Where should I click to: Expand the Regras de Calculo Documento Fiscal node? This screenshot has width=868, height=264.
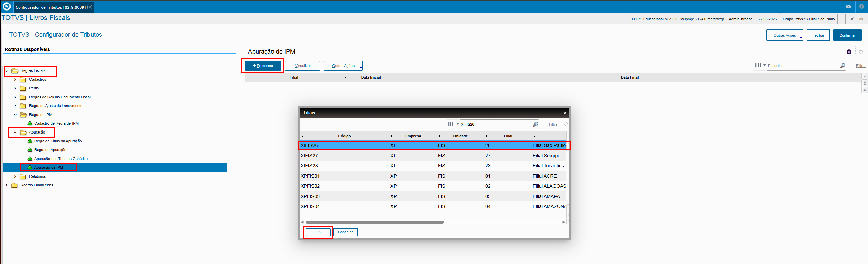coord(15,97)
